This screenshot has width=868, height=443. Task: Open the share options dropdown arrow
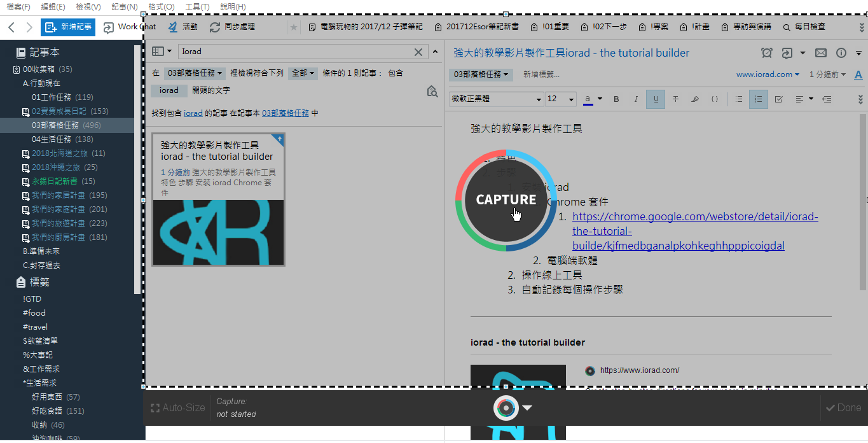coord(803,53)
